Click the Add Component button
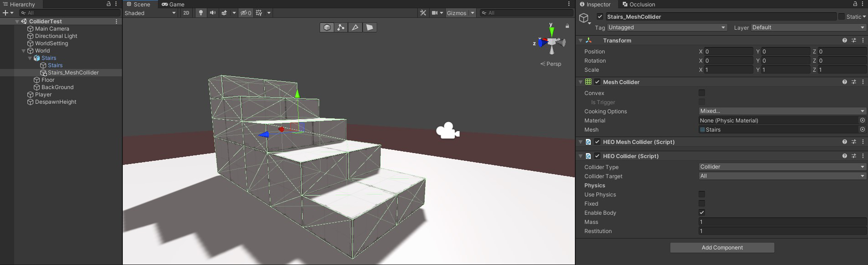The width and height of the screenshot is (868, 265). pyautogui.click(x=722, y=248)
